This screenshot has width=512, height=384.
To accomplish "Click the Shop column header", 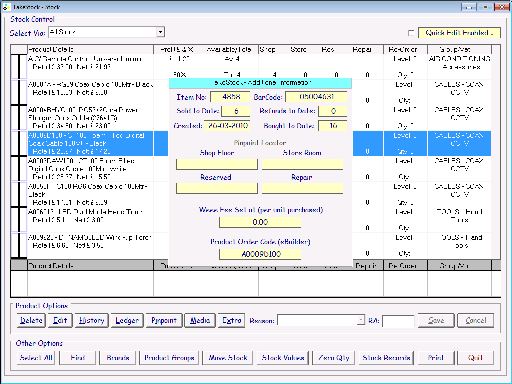I will pyautogui.click(x=267, y=49).
